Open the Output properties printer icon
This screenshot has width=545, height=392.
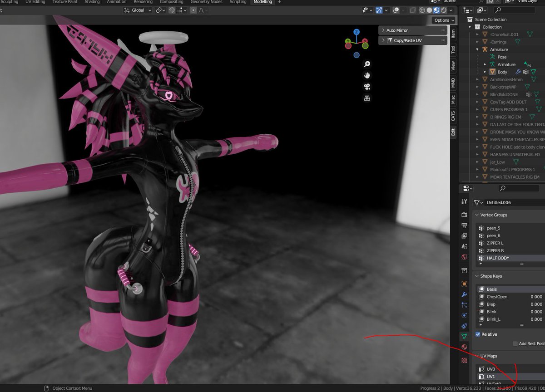click(464, 225)
